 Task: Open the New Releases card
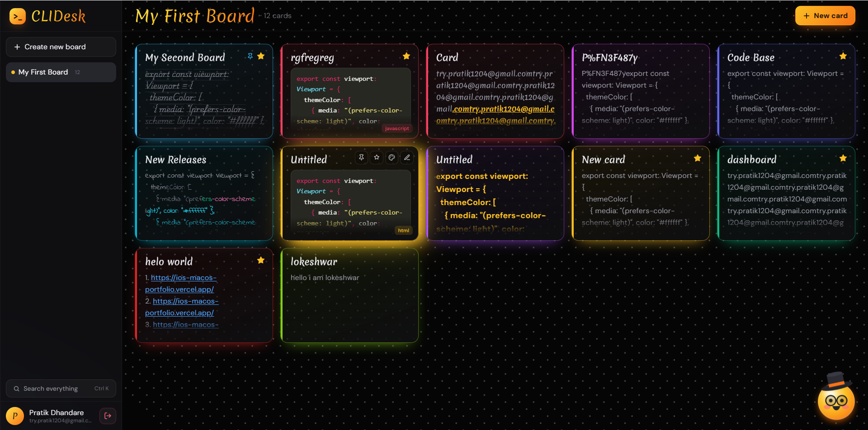(204, 193)
